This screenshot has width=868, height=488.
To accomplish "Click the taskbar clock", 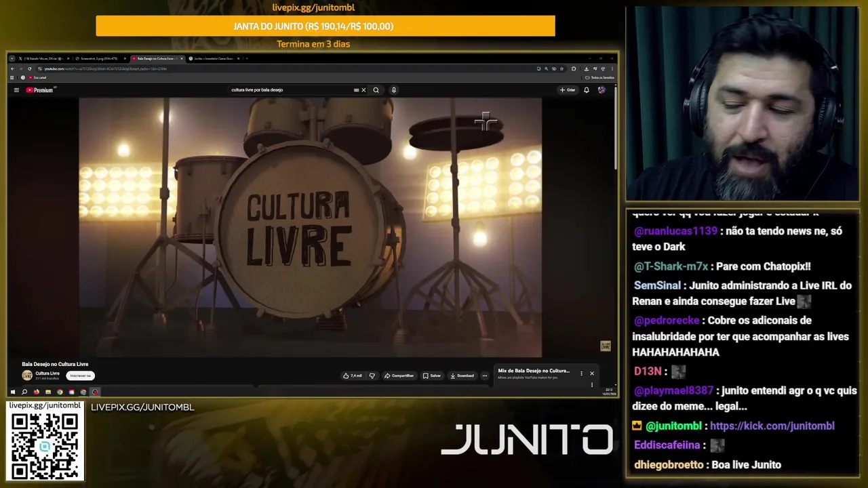I will [x=608, y=392].
